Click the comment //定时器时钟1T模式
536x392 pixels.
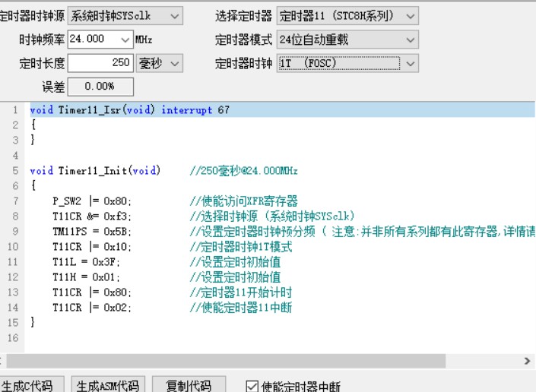click(241, 247)
